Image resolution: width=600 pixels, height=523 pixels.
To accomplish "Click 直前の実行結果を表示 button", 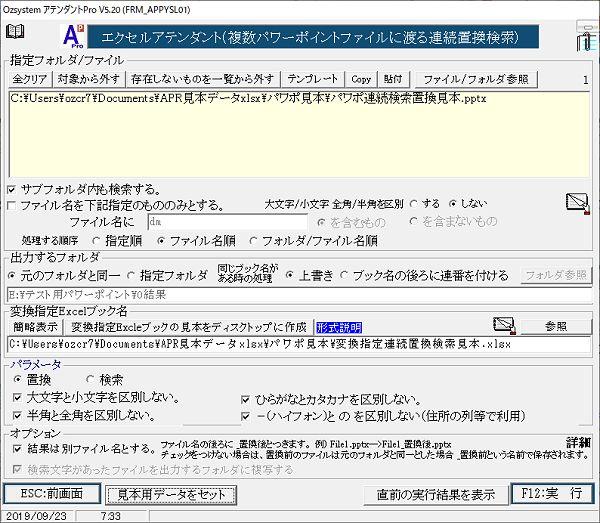I will 436,495.
